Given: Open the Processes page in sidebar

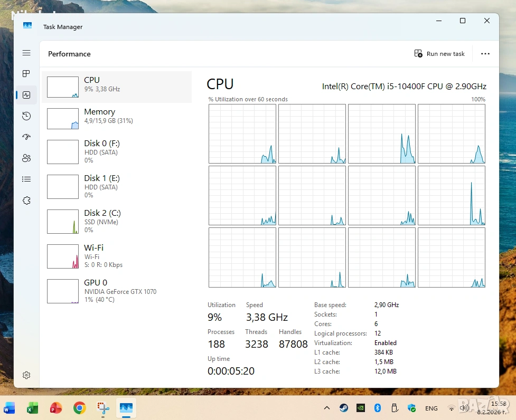Looking at the screenshot, I should (x=26, y=74).
